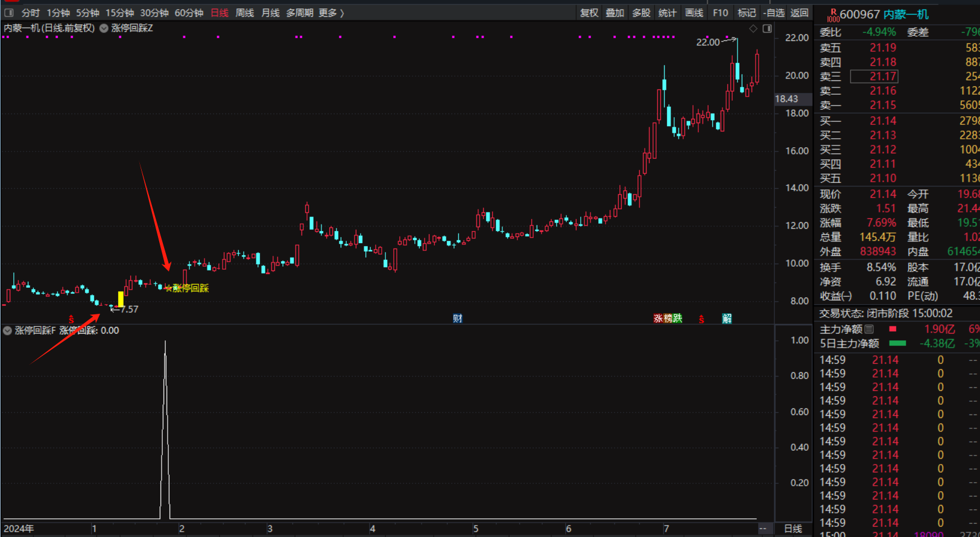
Task: Toggle the left sidebar panel icon
Action: tap(8, 13)
